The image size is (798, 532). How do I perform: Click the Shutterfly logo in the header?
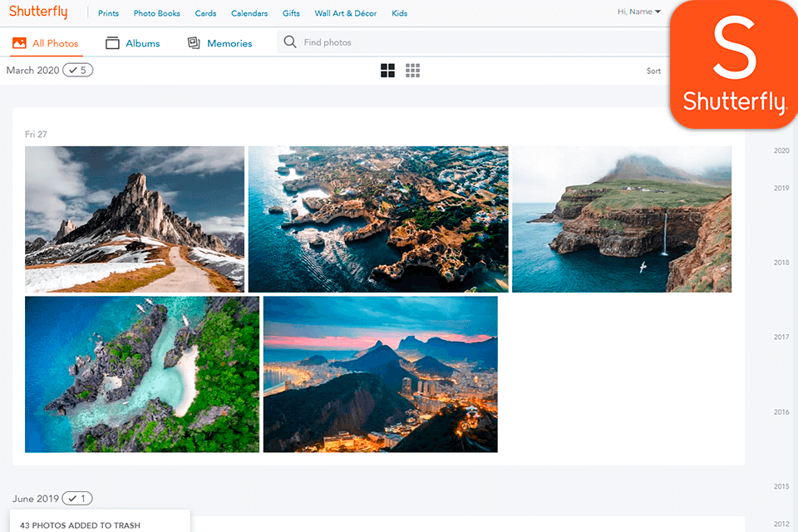point(38,12)
